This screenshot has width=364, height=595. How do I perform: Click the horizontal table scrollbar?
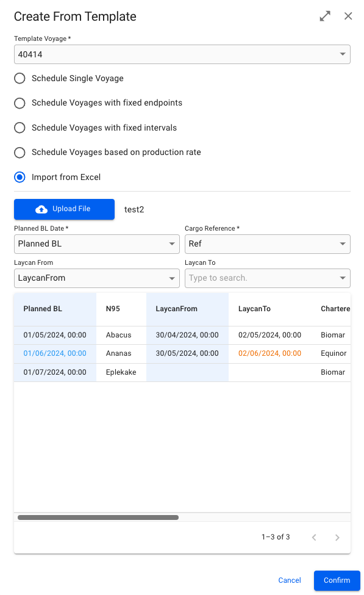pos(98,517)
